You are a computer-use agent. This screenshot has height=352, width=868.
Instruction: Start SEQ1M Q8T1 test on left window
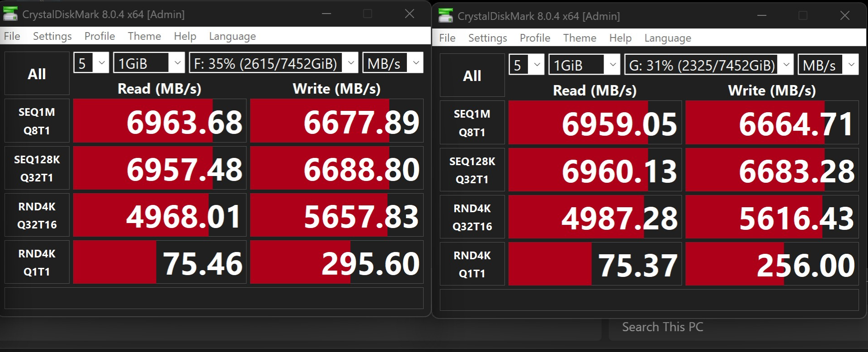(x=37, y=121)
